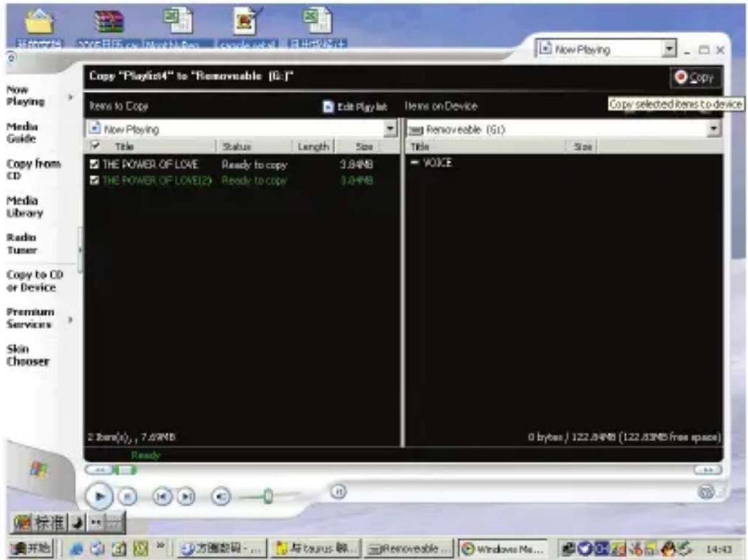Click the fast forward button on seek bar
The width and height of the screenshot is (748, 560).
(707, 470)
